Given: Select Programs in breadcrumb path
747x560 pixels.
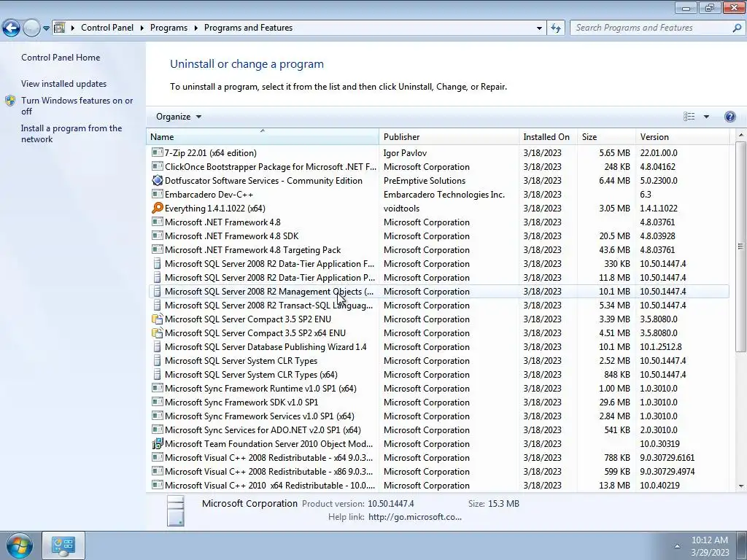Looking at the screenshot, I should [169, 28].
